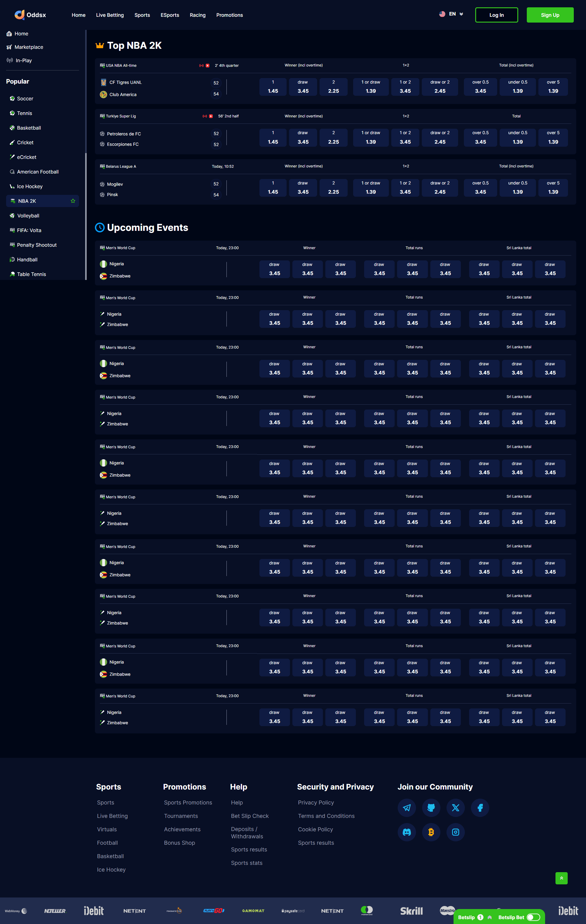Image resolution: width=586 pixels, height=924 pixels.
Task: Open the Facebook community icon
Action: pos(480,807)
